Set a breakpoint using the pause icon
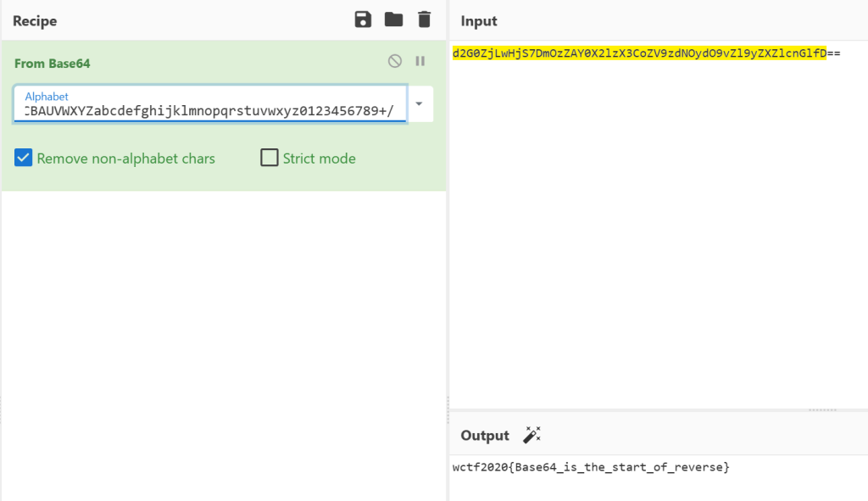This screenshot has width=868, height=501. coord(420,61)
